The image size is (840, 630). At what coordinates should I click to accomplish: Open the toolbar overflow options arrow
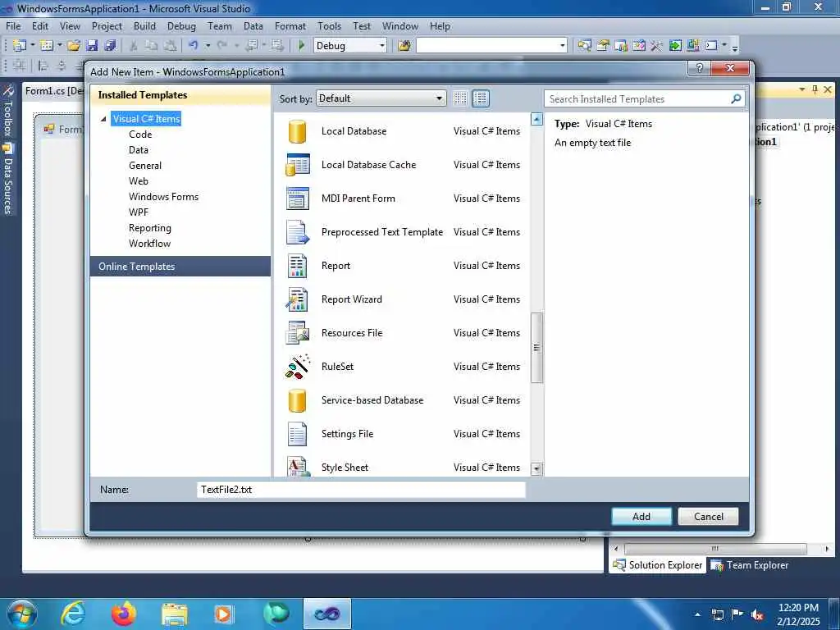tap(735, 47)
